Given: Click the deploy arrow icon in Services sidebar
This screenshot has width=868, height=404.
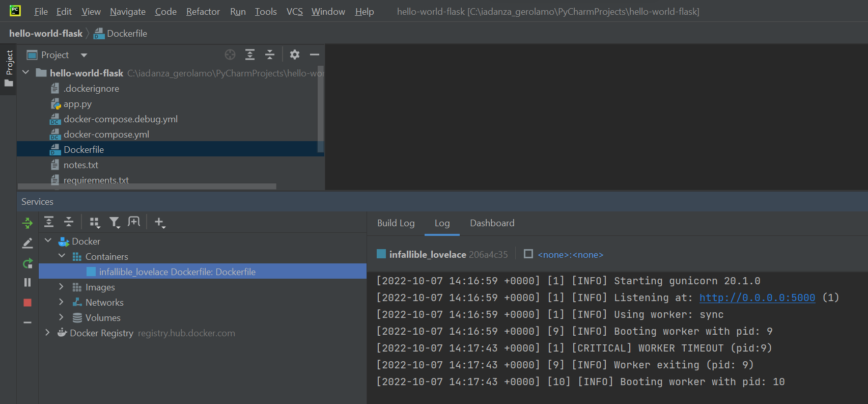Looking at the screenshot, I should tap(27, 223).
